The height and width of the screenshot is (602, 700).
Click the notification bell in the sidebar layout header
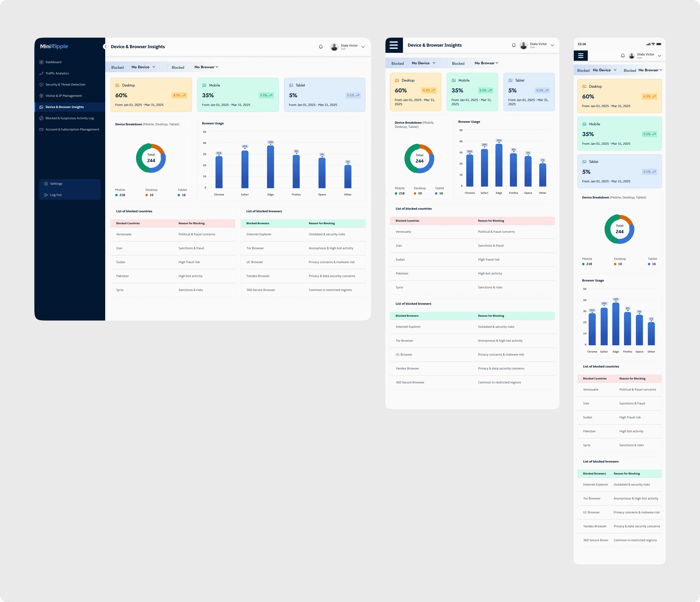tap(321, 47)
